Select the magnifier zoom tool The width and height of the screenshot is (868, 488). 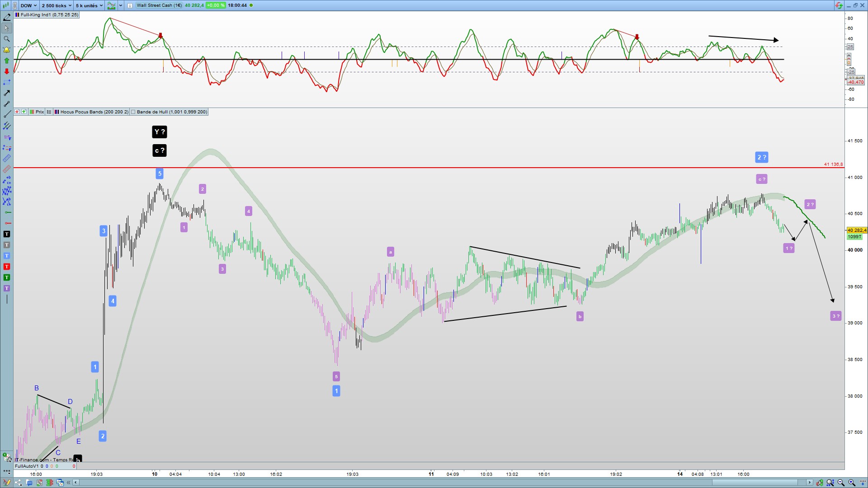coord(7,39)
